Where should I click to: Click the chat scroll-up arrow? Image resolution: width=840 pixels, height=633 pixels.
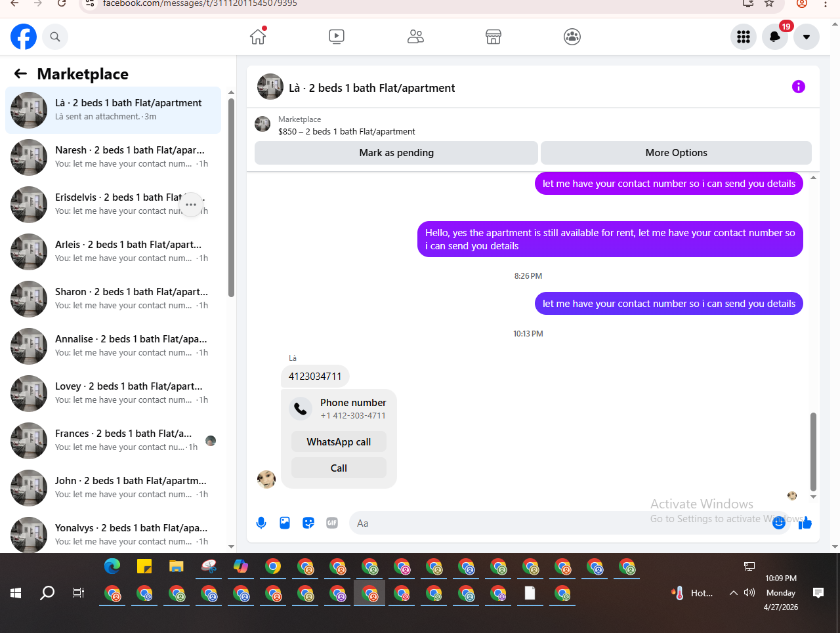[x=814, y=178]
